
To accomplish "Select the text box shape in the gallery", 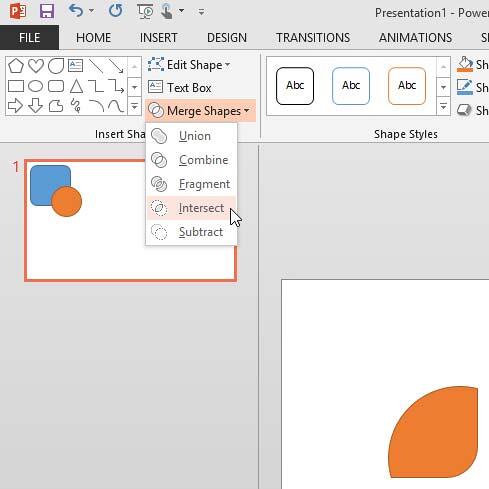I will click(x=76, y=66).
